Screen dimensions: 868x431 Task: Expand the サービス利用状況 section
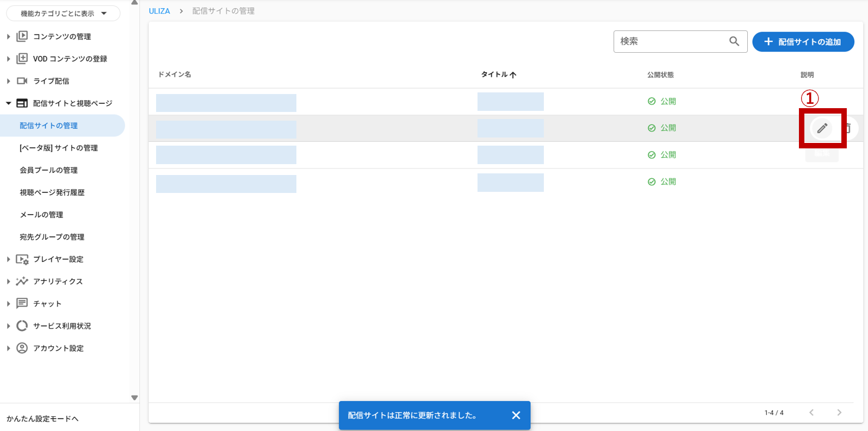[x=9, y=326]
